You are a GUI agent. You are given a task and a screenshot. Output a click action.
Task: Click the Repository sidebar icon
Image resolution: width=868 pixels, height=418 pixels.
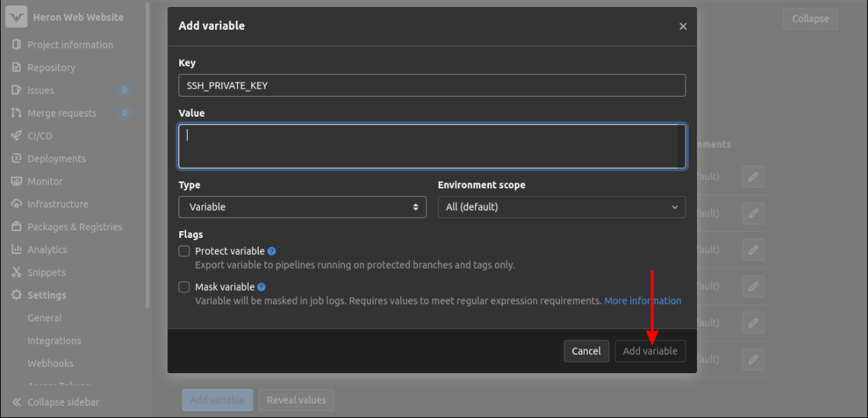(17, 68)
